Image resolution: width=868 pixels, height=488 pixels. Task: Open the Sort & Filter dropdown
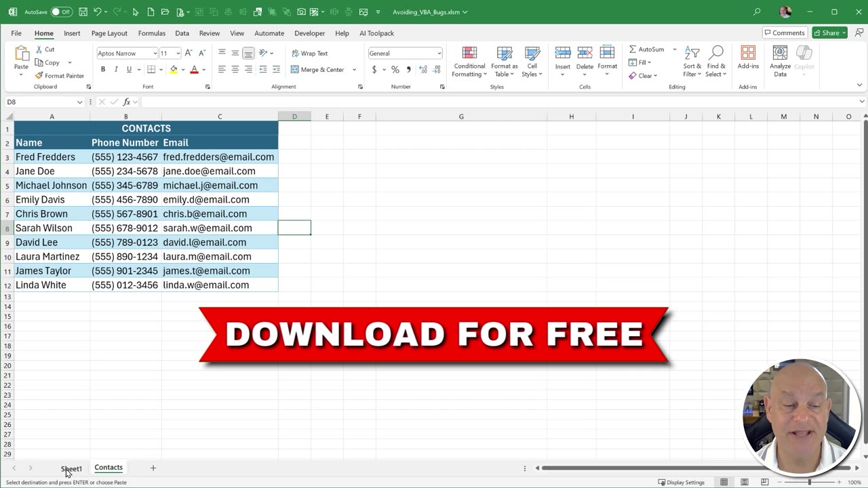click(692, 62)
